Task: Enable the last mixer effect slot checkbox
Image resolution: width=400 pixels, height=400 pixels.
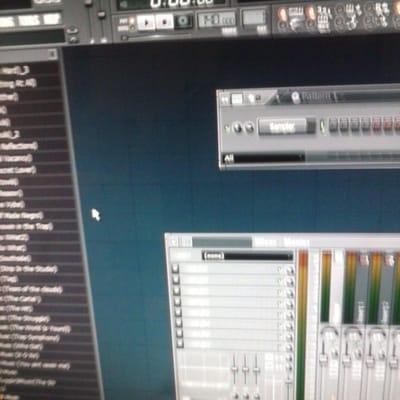Action: 180,343
